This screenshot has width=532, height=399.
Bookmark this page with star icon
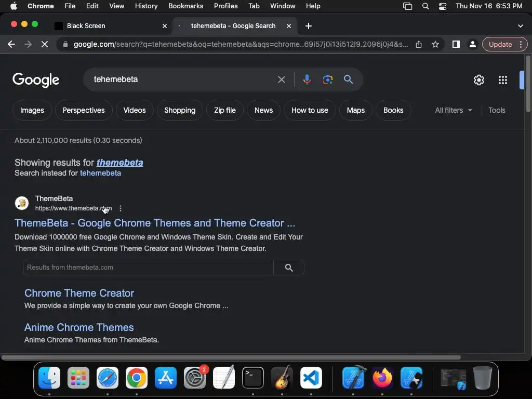(435, 44)
